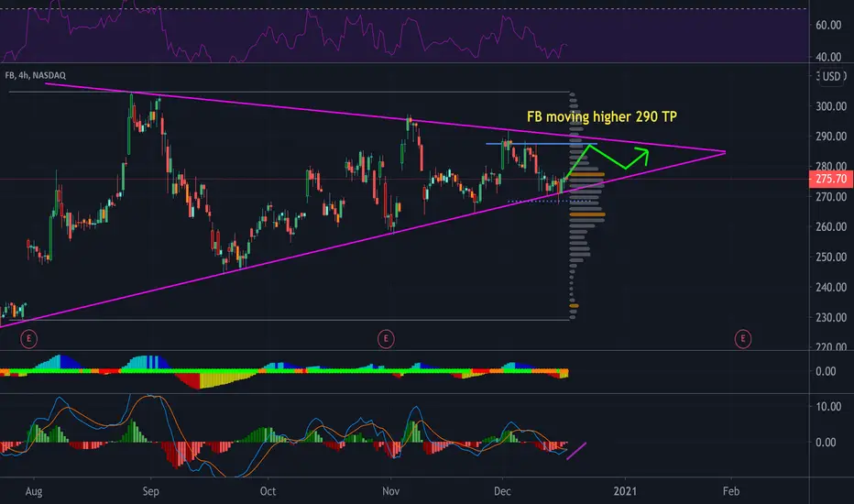Click the 240.00 price axis label
Image resolution: width=854 pixels, height=504 pixels.
click(x=830, y=287)
